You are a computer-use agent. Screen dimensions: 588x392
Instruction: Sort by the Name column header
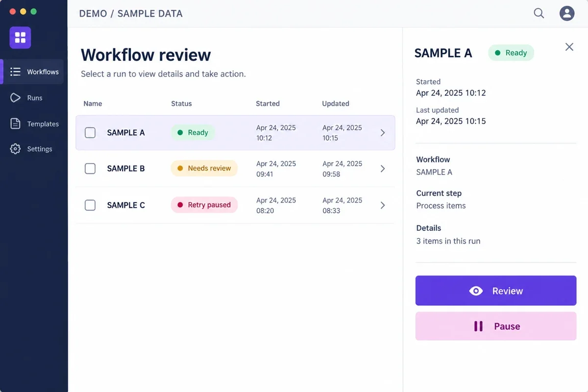pos(93,103)
